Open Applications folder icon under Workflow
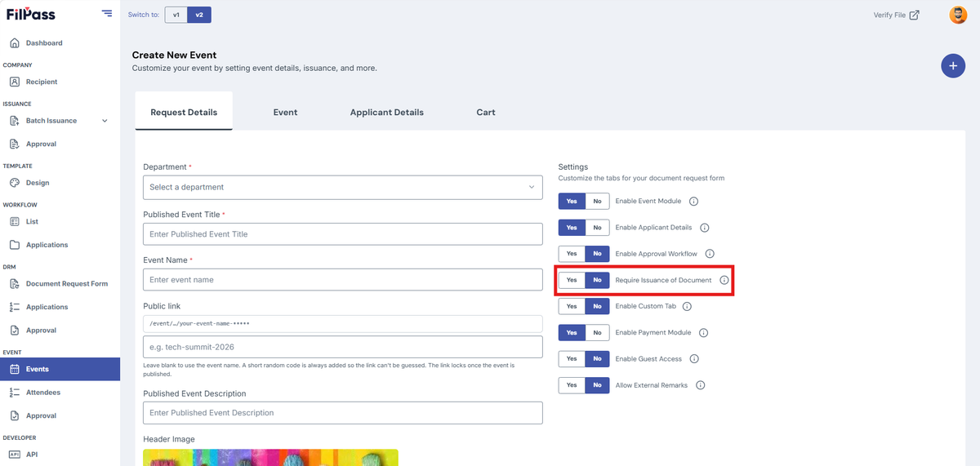The width and height of the screenshot is (980, 466). (15, 245)
